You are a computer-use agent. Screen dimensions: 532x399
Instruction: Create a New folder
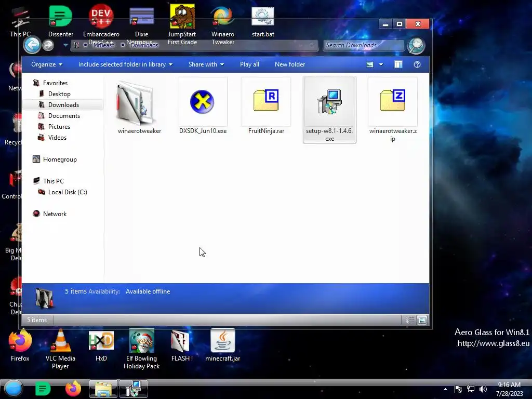pyautogui.click(x=290, y=64)
